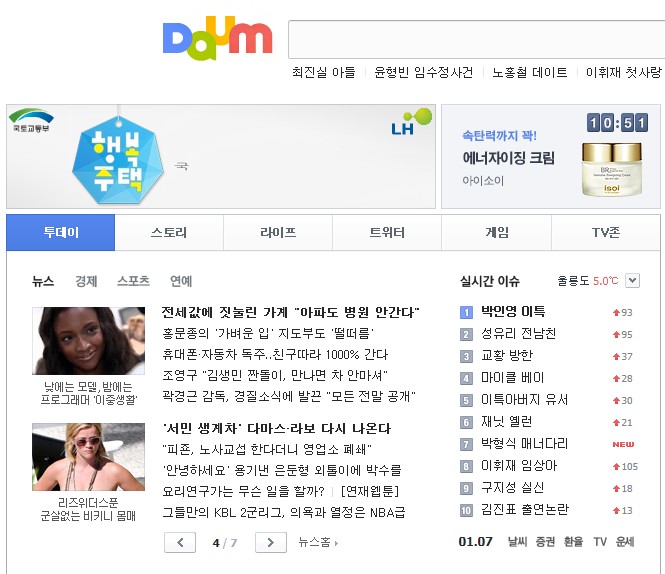Viewport: 665px width, 574px height.
Task: Click rank 1 number icon for 박인영 이특
Action: (466, 312)
